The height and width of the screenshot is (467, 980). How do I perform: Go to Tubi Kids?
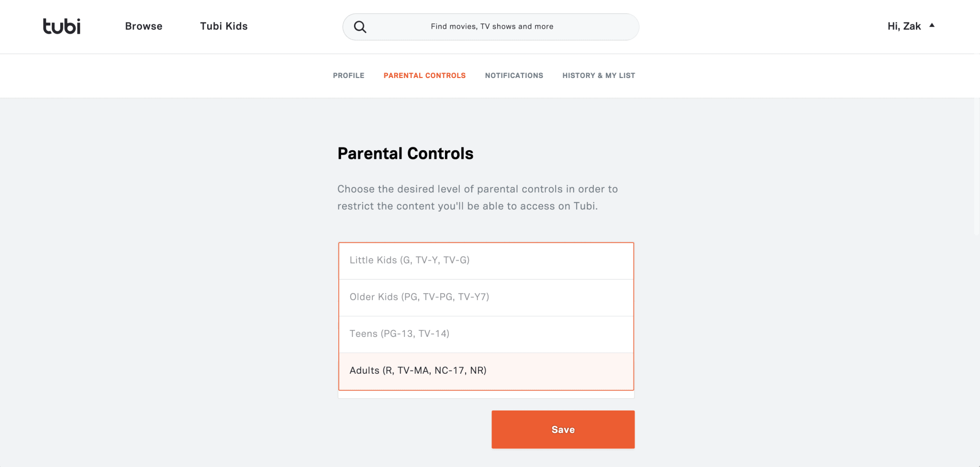pyautogui.click(x=223, y=26)
